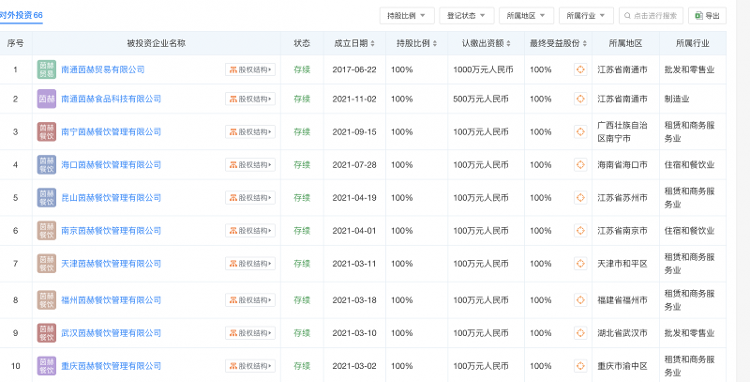Click logo of 重庆茵赫餐饮管理有限公司
Viewport: 750px width, 382px height.
[x=46, y=366]
